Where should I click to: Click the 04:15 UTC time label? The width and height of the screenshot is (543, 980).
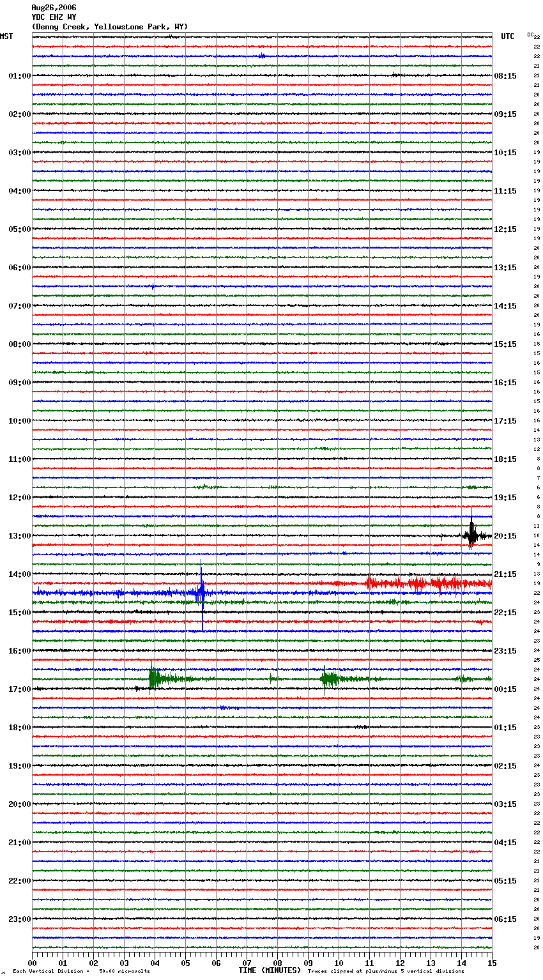pos(505,843)
